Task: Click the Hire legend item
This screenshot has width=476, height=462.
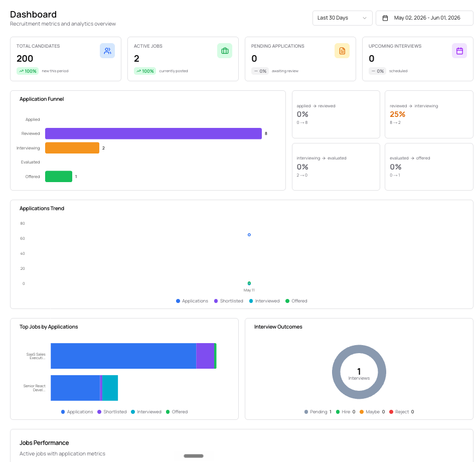Action: tap(346, 412)
